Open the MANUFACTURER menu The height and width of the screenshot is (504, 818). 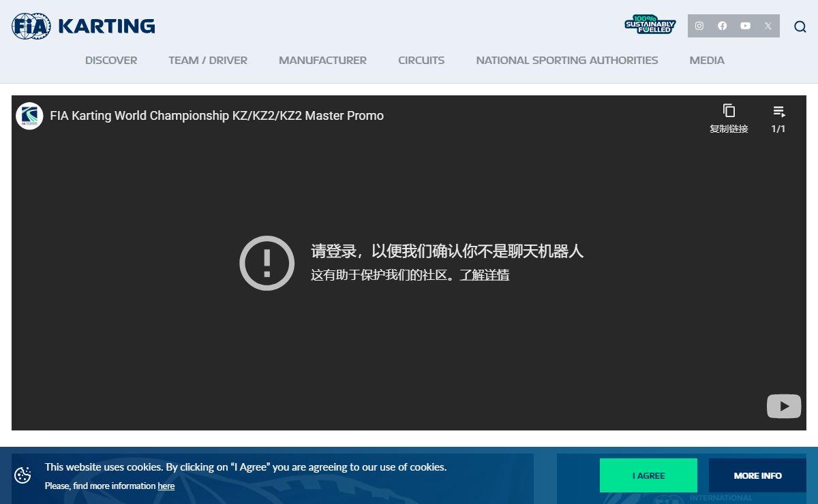tap(322, 61)
